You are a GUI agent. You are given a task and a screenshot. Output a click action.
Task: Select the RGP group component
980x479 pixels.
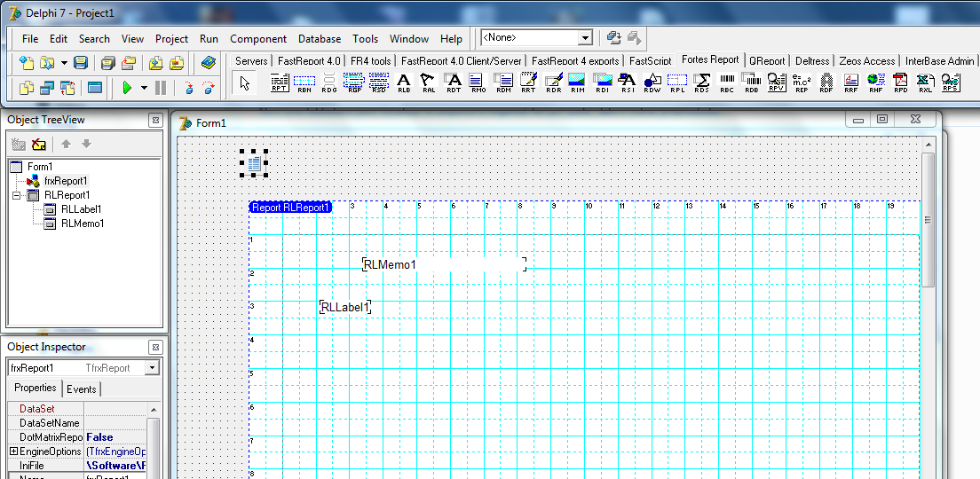coord(354,82)
